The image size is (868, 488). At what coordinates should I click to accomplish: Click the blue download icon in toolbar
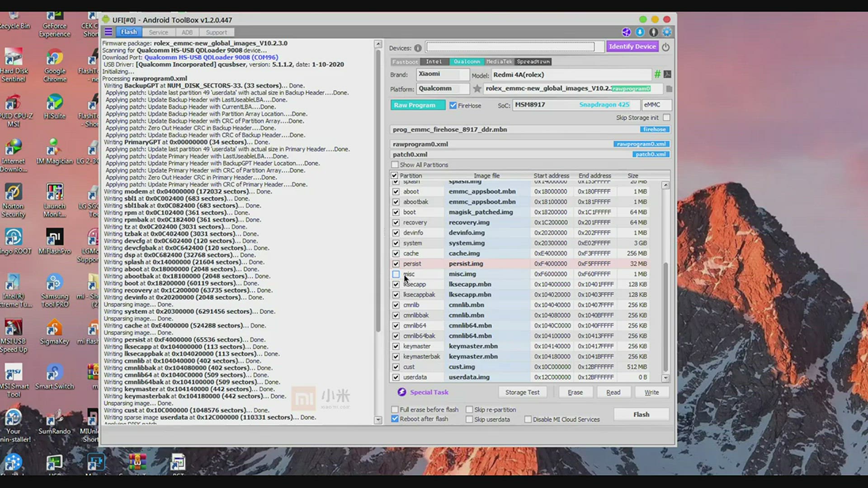pos(640,32)
